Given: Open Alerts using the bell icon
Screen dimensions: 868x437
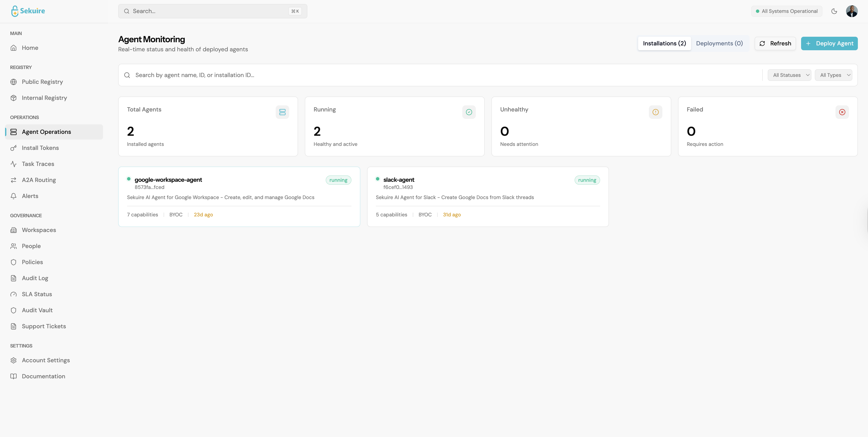Looking at the screenshot, I should click(x=14, y=196).
